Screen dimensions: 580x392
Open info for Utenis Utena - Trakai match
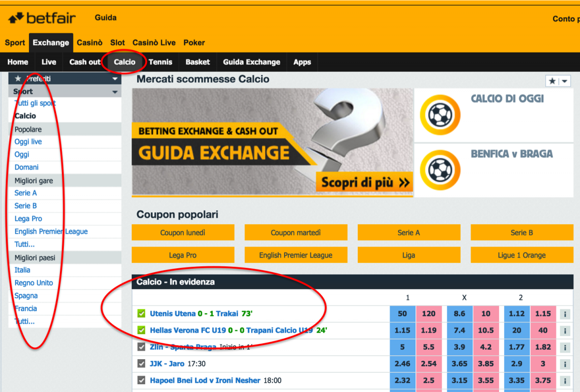click(x=565, y=314)
